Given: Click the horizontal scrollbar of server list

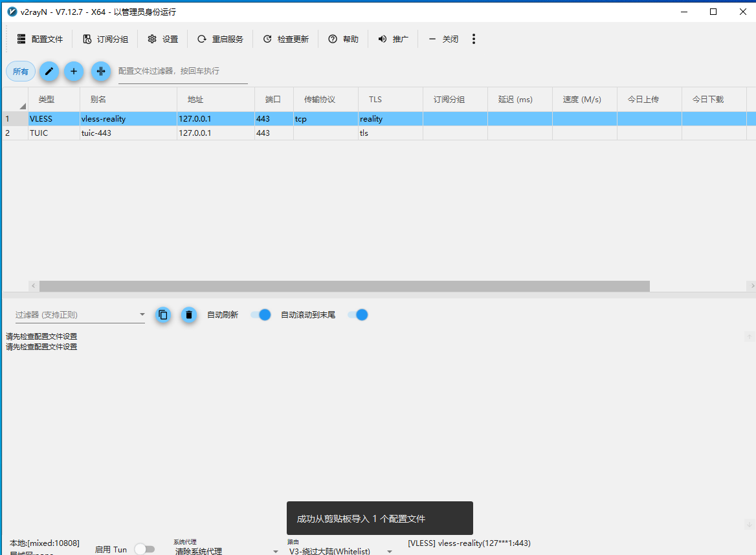Looking at the screenshot, I should coord(344,286).
